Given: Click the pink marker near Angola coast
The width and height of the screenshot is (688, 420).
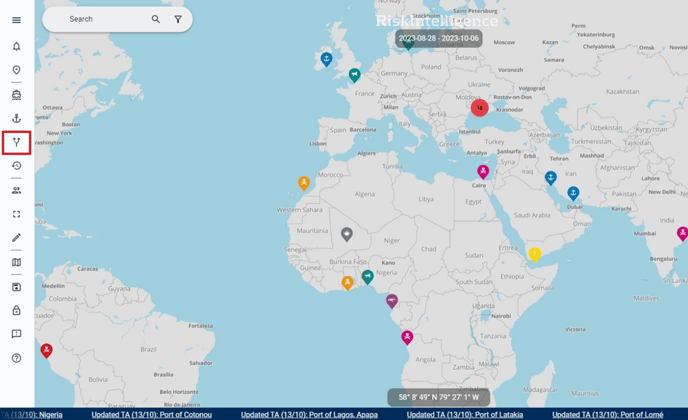Looking at the screenshot, I should tap(407, 337).
